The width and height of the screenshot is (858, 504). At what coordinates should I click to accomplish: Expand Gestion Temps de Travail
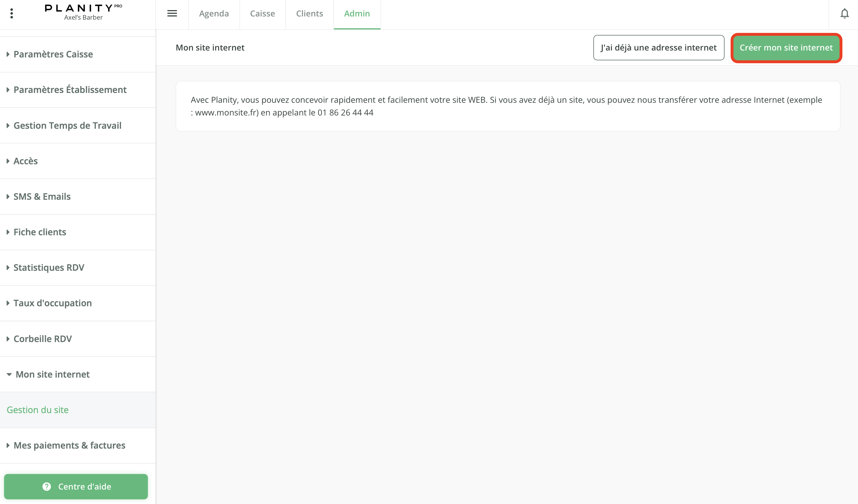[67, 125]
